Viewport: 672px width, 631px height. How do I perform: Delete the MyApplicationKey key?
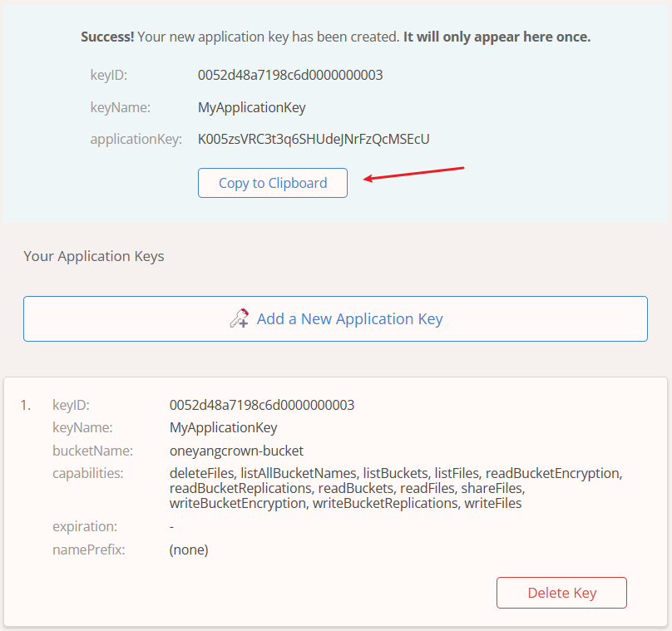point(561,593)
